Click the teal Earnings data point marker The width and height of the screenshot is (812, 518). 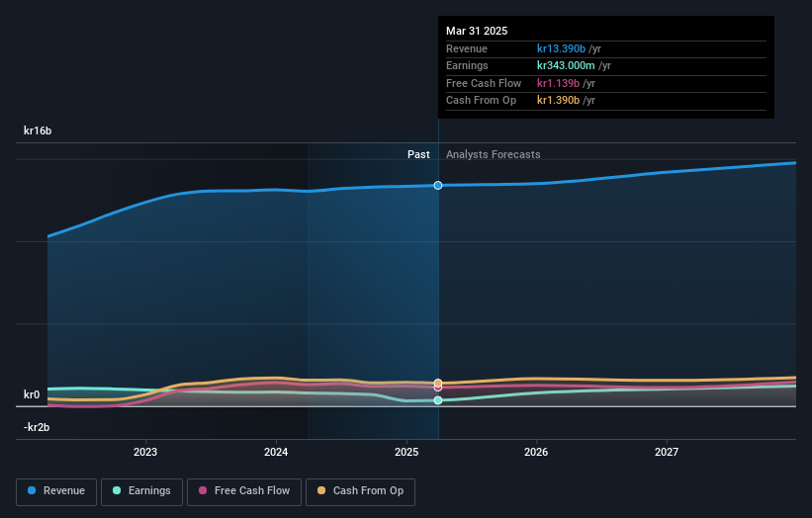pos(438,400)
